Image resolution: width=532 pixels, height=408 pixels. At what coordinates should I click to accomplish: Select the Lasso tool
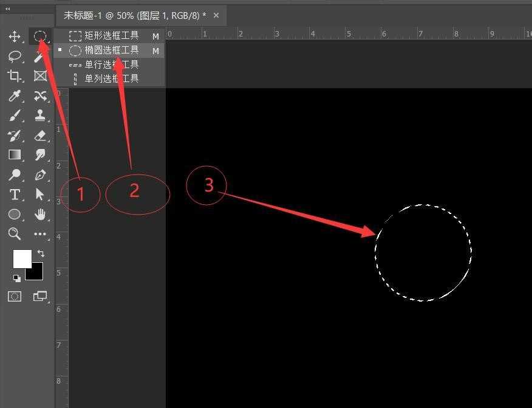click(x=15, y=56)
